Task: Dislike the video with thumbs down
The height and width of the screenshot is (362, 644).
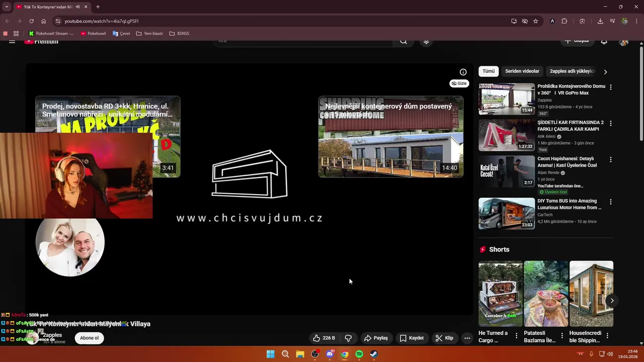Action: pos(348,338)
